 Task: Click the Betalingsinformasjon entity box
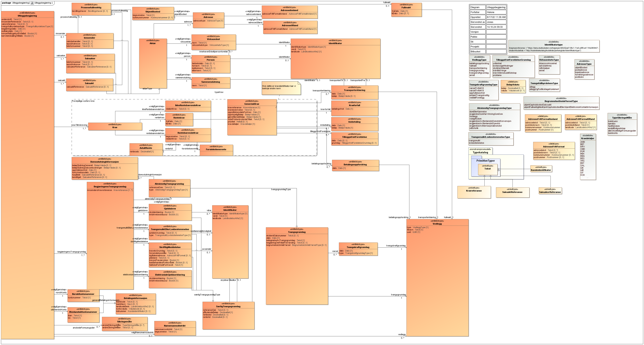click(x=136, y=304)
